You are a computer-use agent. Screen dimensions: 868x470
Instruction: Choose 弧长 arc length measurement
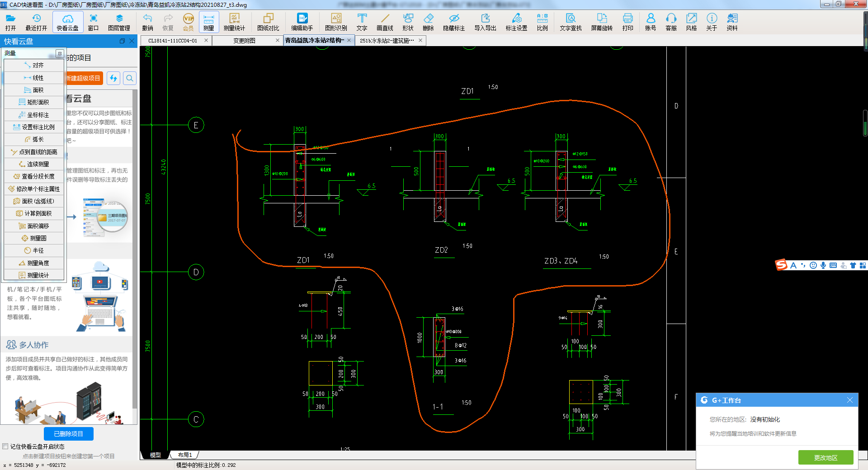click(34, 139)
